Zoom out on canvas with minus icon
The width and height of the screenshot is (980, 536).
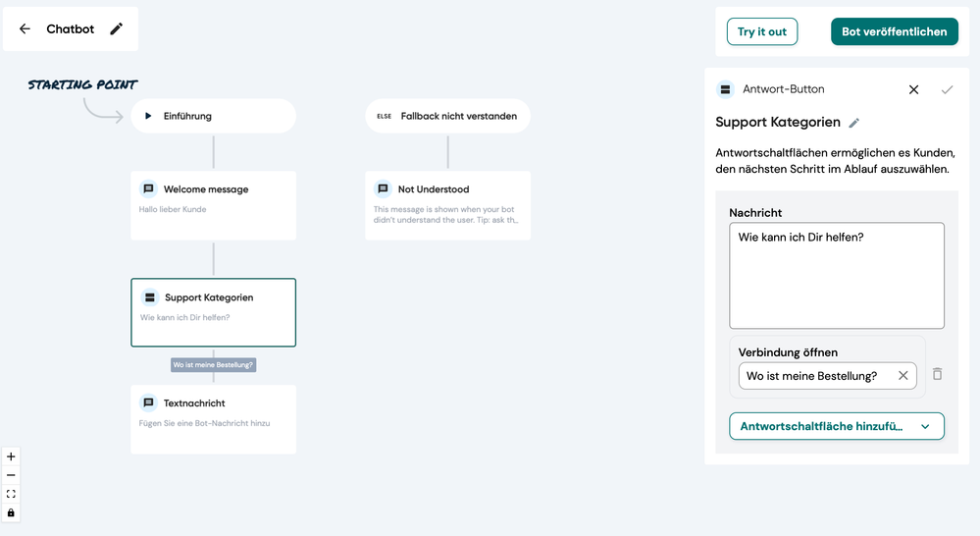tap(11, 475)
